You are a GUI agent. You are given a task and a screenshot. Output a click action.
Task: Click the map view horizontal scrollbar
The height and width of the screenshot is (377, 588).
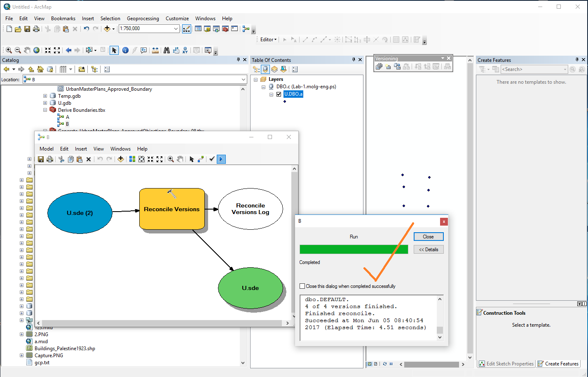point(432,364)
